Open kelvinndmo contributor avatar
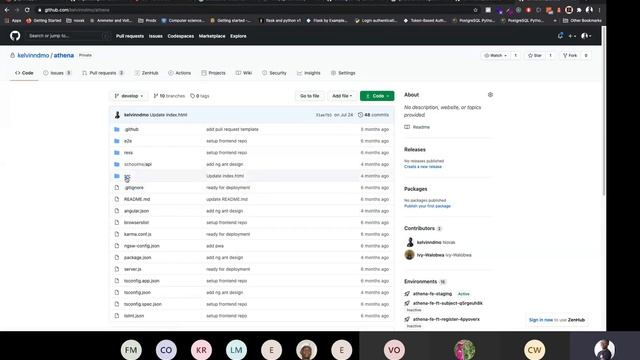The width and height of the screenshot is (640, 360). [410, 242]
